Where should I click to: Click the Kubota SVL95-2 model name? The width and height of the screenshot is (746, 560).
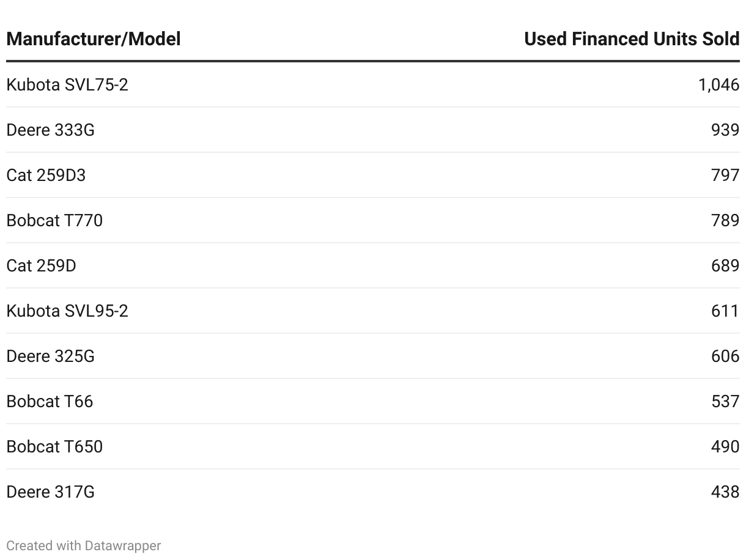[67, 311]
